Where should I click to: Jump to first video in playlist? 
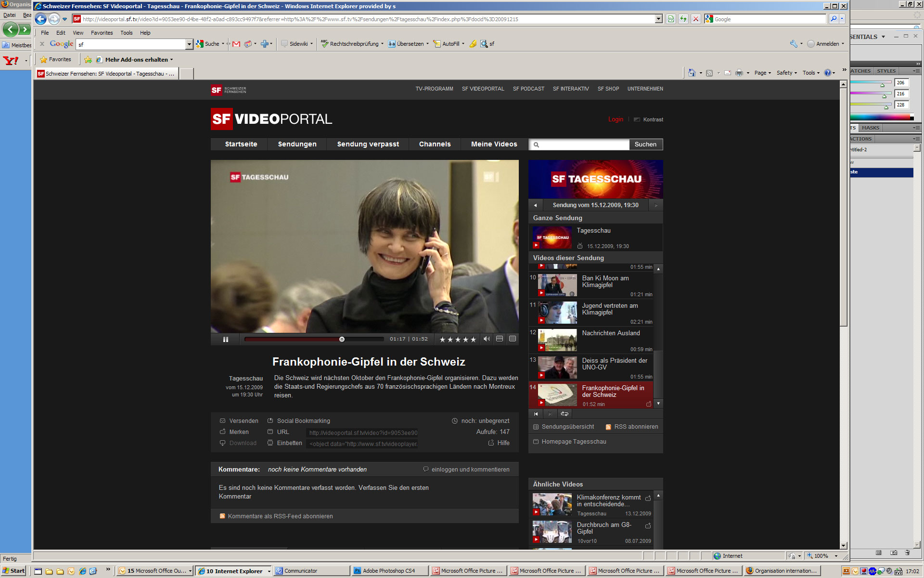coord(536,414)
